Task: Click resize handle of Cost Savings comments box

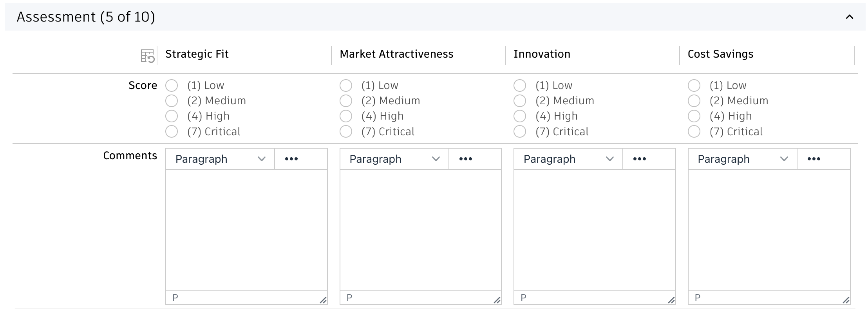Action: coord(846,300)
